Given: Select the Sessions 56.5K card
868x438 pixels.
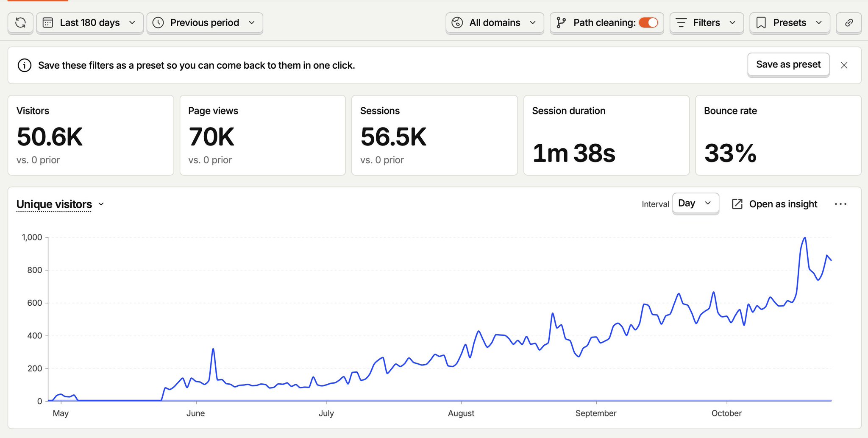Looking at the screenshot, I should pos(434,135).
